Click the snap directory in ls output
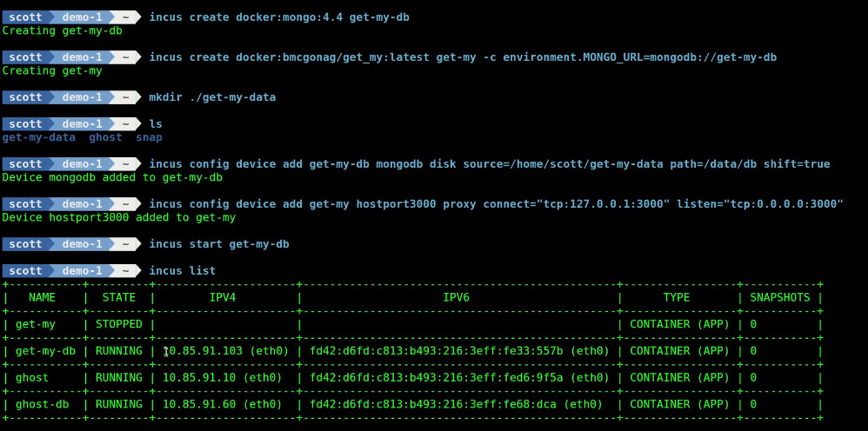Image resolution: width=868 pixels, height=431 pixels. coord(149,137)
